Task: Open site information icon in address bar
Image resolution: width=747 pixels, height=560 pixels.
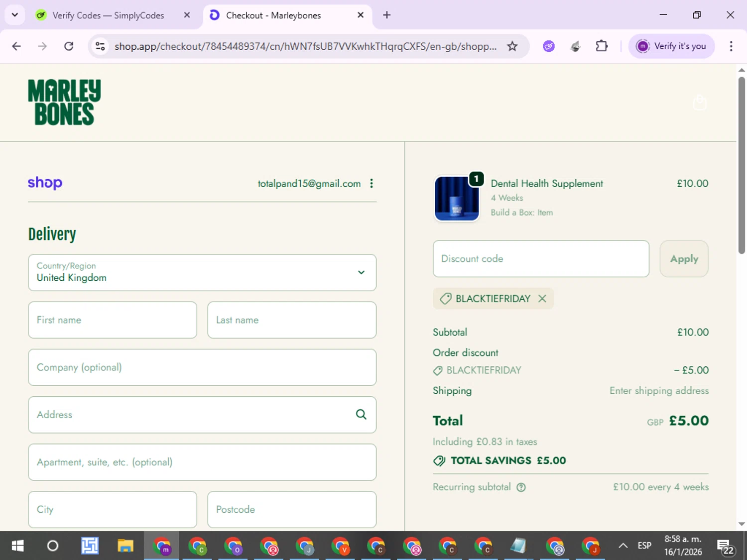Action: click(x=100, y=46)
